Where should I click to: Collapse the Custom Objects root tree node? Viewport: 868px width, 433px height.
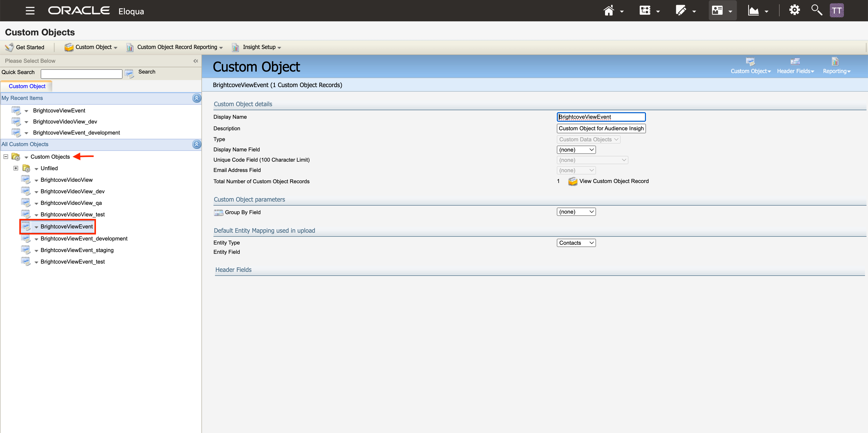(6, 157)
